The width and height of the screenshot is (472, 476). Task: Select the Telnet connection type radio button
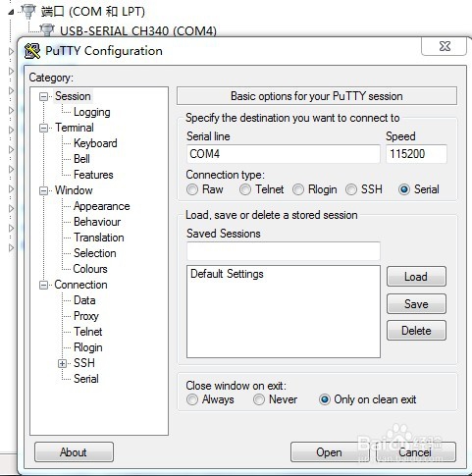click(245, 189)
